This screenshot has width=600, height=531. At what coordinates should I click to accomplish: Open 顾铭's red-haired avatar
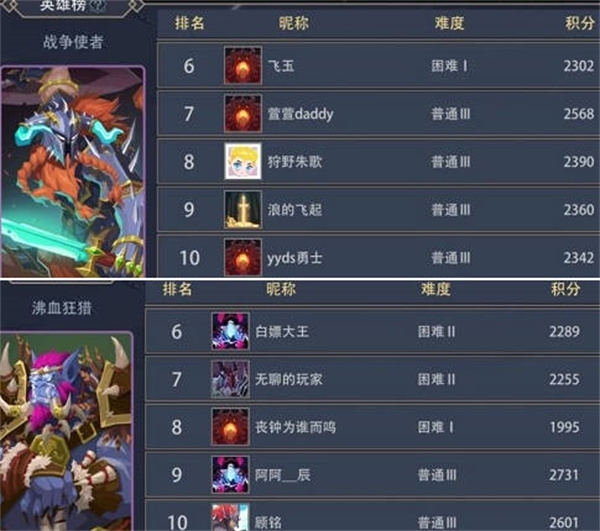tap(230, 517)
